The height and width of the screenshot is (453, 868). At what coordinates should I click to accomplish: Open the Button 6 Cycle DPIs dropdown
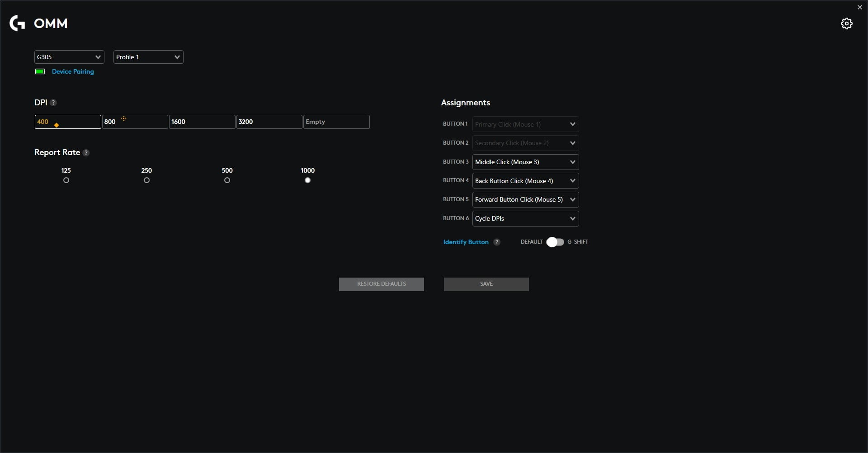pyautogui.click(x=525, y=218)
